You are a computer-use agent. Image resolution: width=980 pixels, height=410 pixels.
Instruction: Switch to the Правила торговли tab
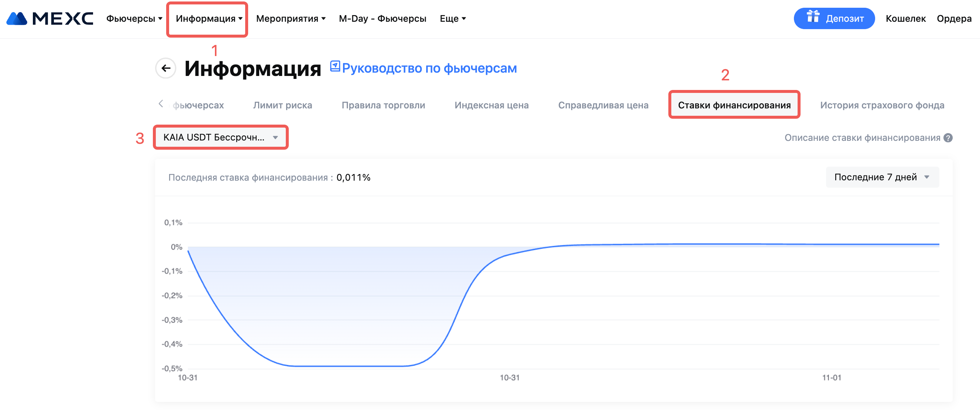point(383,105)
